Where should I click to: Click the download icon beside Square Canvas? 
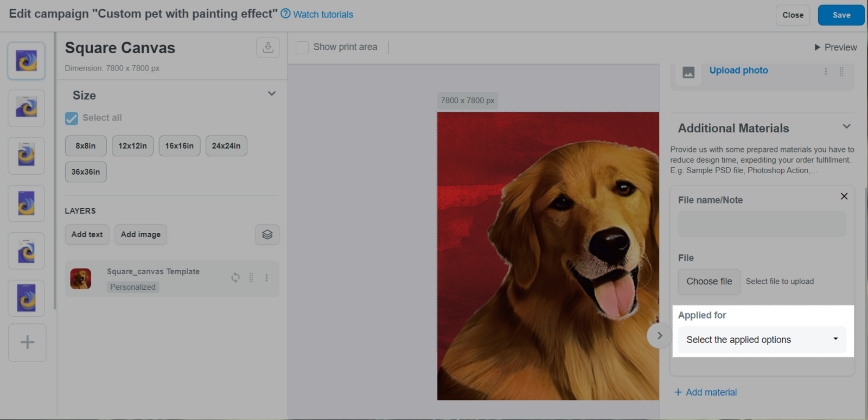pyautogui.click(x=268, y=47)
